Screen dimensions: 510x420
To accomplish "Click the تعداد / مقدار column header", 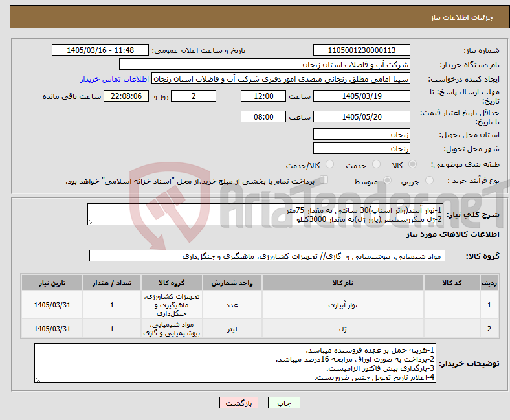I will coord(112,283).
